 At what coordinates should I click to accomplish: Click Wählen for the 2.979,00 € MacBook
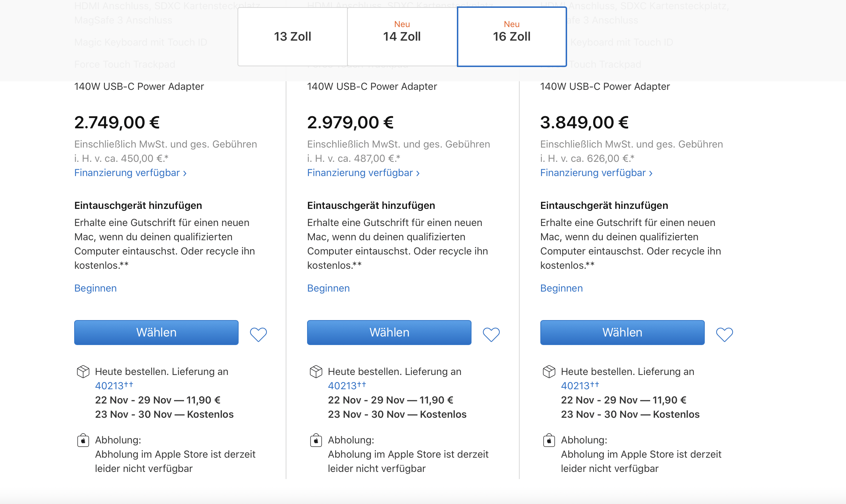[x=389, y=332]
